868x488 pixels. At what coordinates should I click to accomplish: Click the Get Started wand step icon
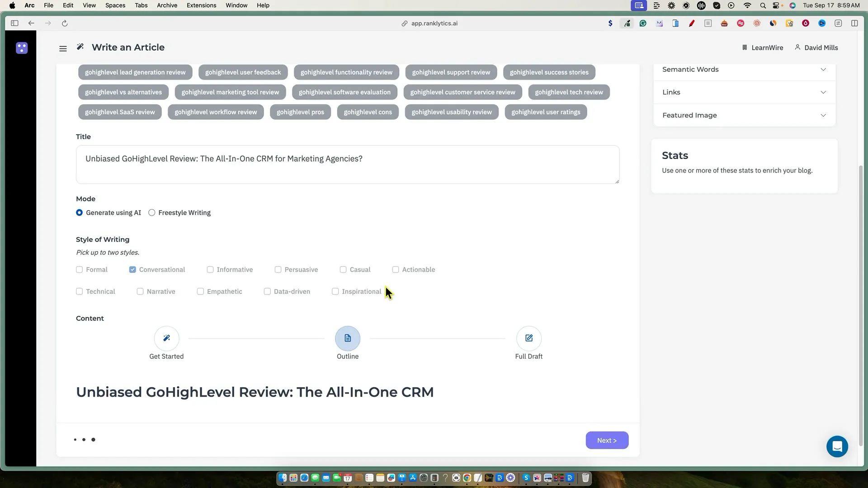coord(166,338)
